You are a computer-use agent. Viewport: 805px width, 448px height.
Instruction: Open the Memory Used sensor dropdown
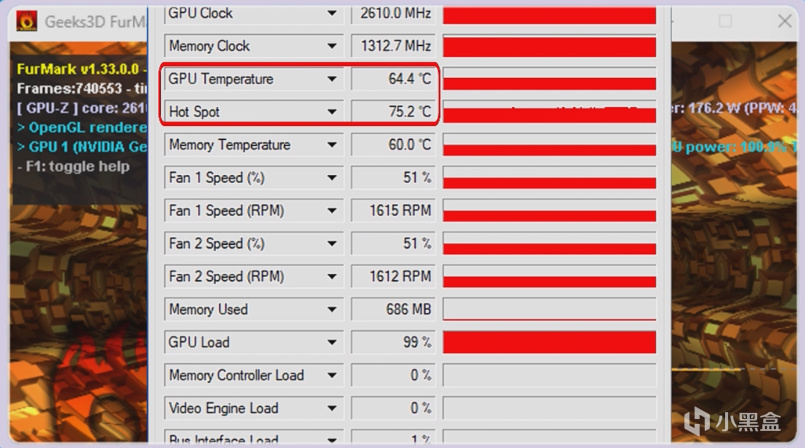(x=332, y=309)
